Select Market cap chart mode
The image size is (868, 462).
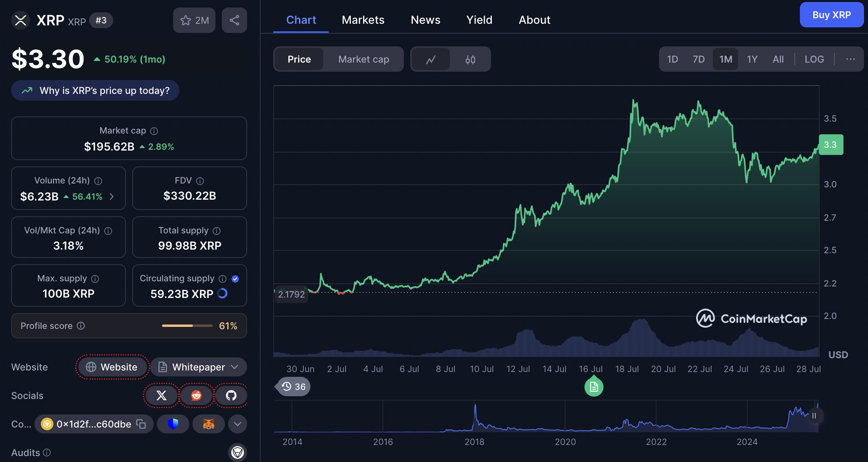coord(364,59)
